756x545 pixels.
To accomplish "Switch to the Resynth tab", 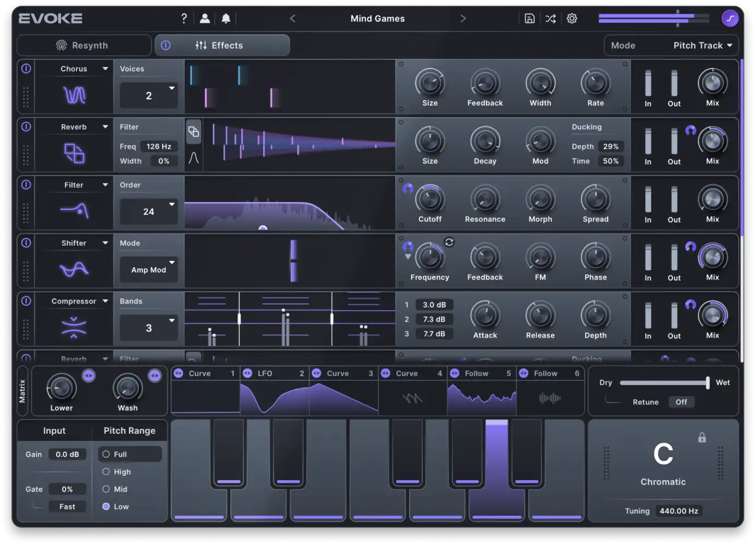I will coord(84,45).
